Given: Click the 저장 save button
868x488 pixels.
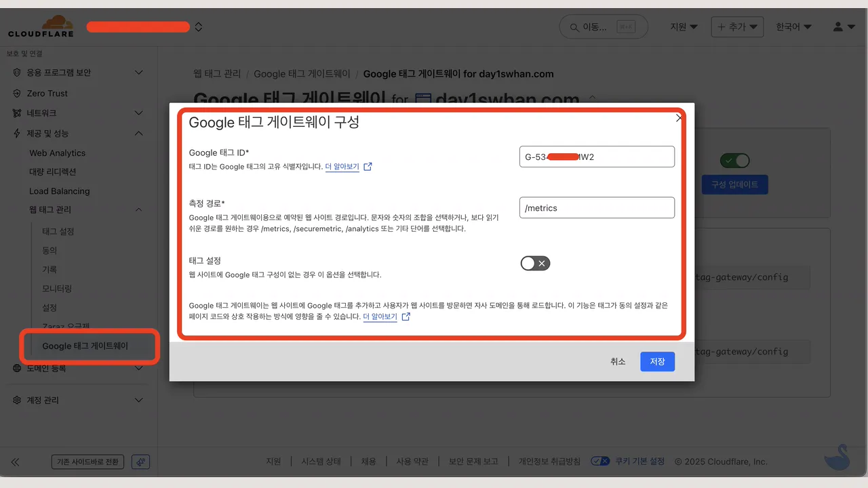Looking at the screenshot, I should [x=657, y=362].
